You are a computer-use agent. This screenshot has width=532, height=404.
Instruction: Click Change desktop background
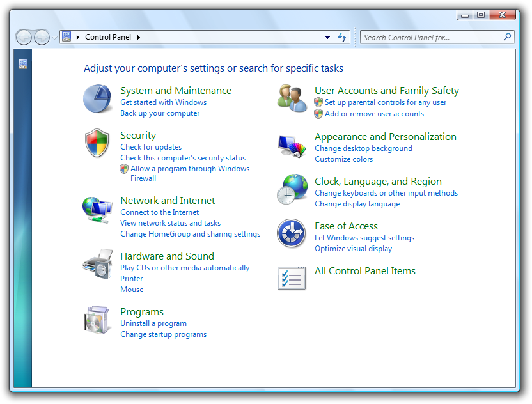pos(363,148)
